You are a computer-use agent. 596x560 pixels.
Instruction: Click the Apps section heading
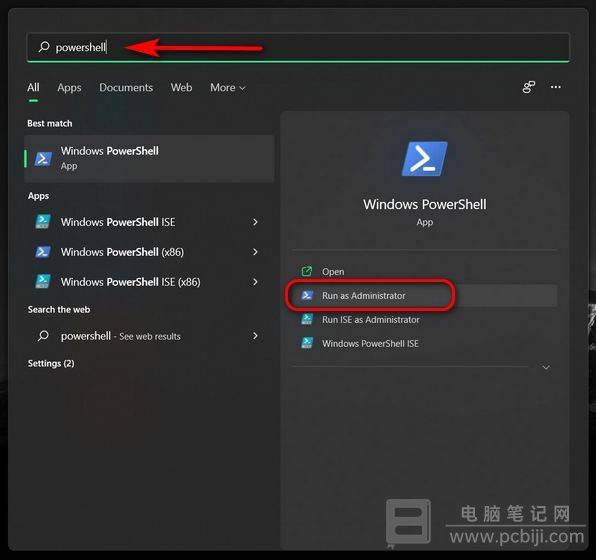tap(38, 196)
